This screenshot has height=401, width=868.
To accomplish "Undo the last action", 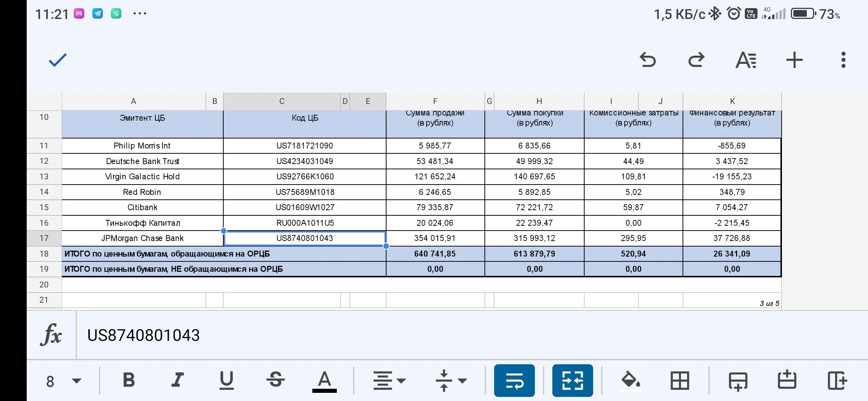I will (648, 60).
